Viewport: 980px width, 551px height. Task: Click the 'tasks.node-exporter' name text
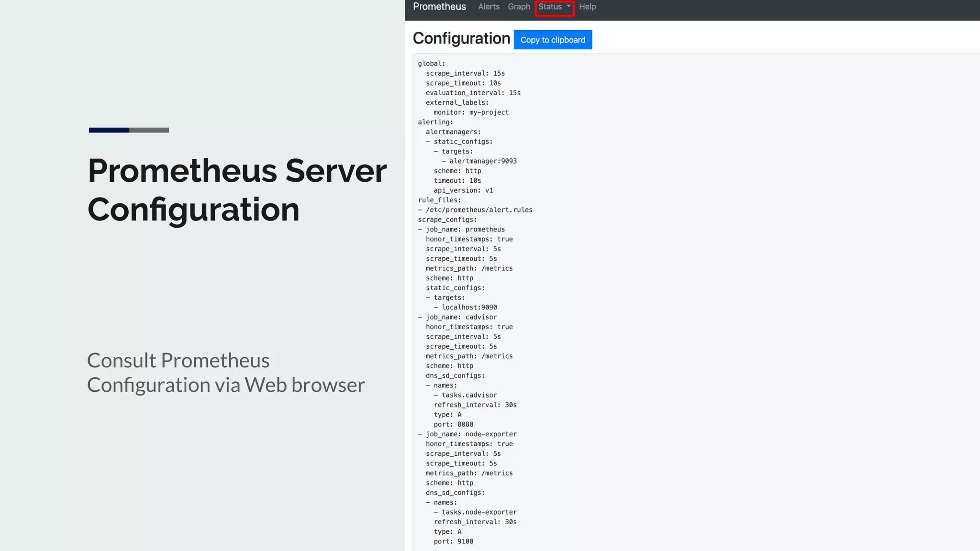click(x=479, y=512)
